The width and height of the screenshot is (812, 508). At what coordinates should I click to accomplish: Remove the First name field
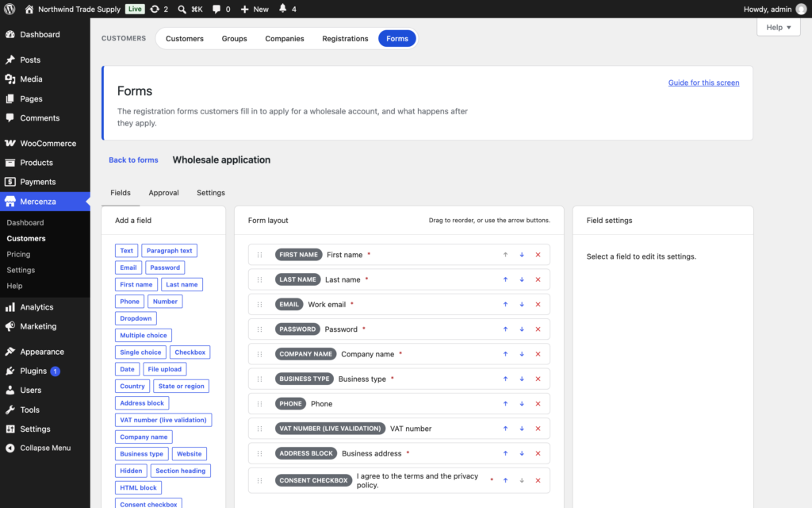click(x=538, y=255)
